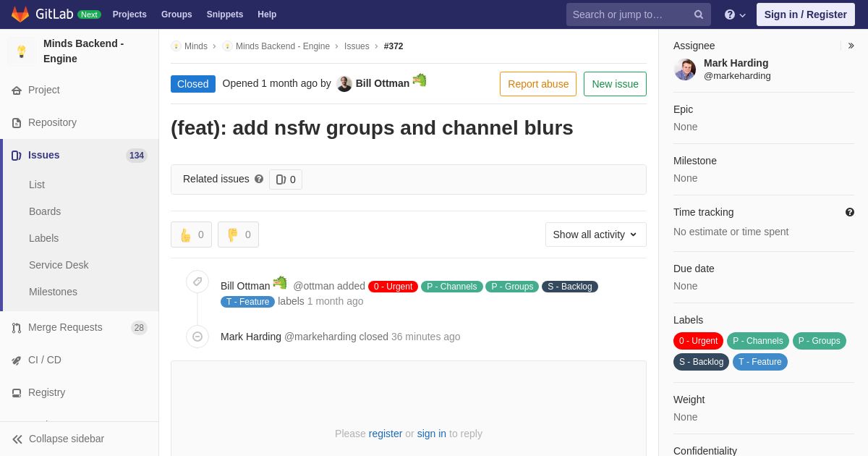Click Report abuse button

coord(538,84)
